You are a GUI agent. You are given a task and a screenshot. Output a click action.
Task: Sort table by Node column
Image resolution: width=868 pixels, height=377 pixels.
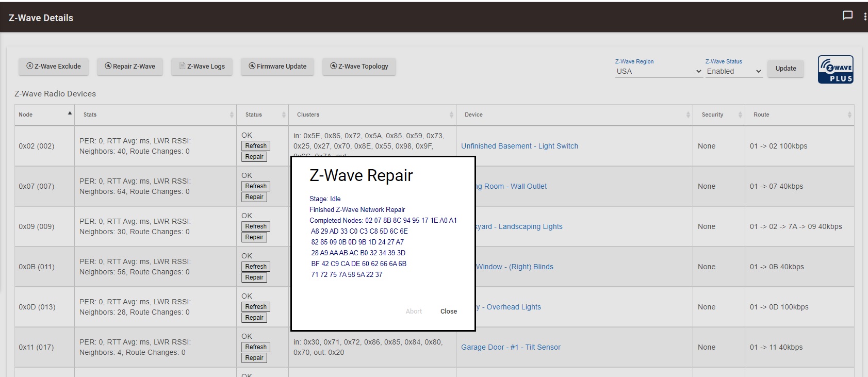(x=44, y=114)
